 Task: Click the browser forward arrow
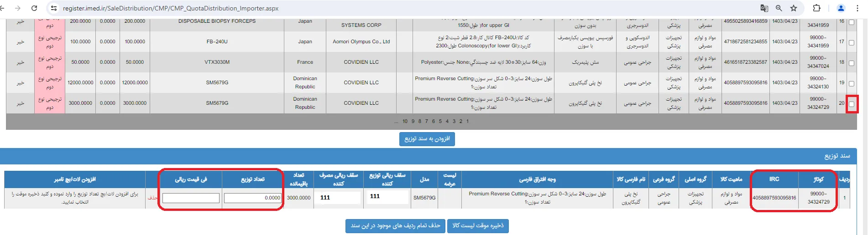click(18, 8)
